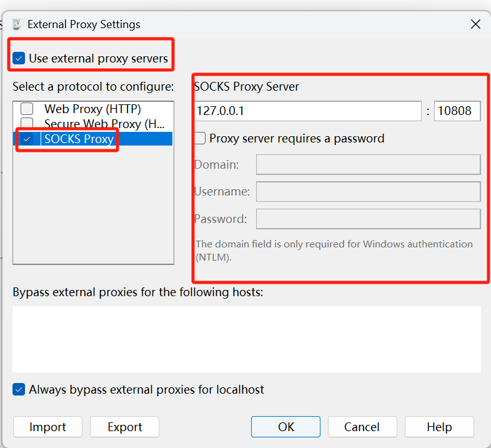
Task: Confirm settings with the OK button
Action: pyautogui.click(x=285, y=427)
